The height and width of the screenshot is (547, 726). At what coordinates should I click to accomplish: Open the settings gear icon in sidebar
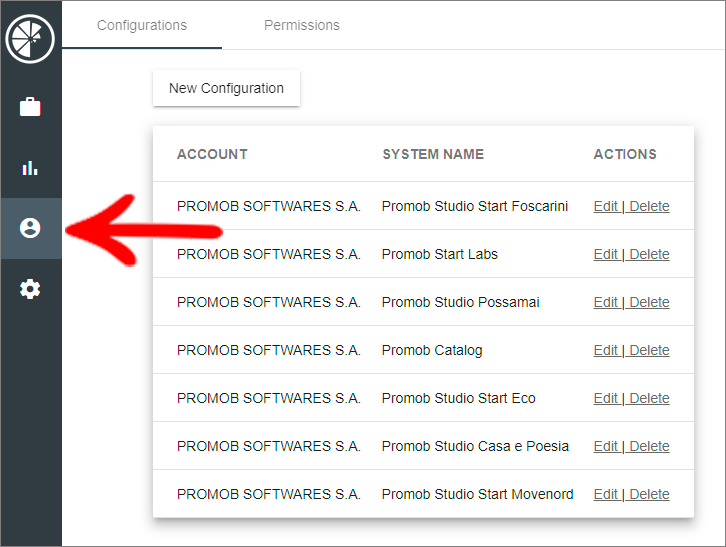pyautogui.click(x=30, y=289)
